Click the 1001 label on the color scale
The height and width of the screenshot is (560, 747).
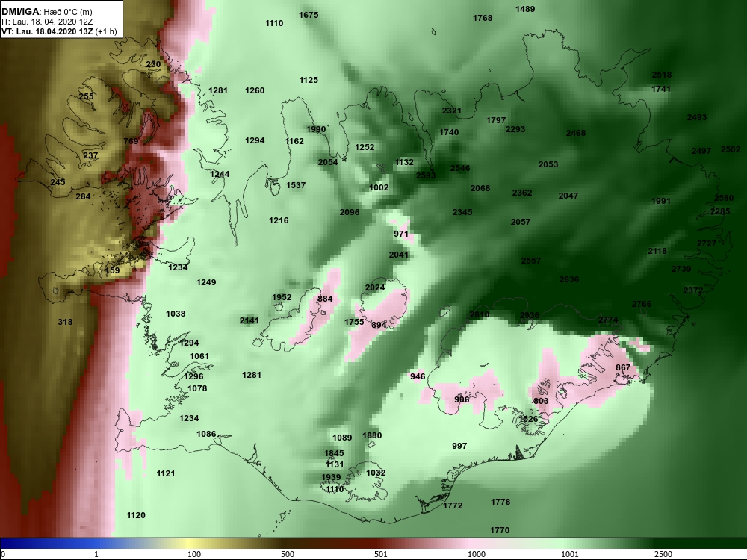point(570,554)
